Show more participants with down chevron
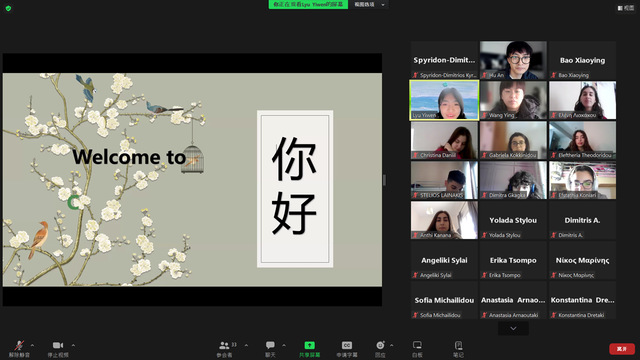640x360 pixels. [513, 328]
